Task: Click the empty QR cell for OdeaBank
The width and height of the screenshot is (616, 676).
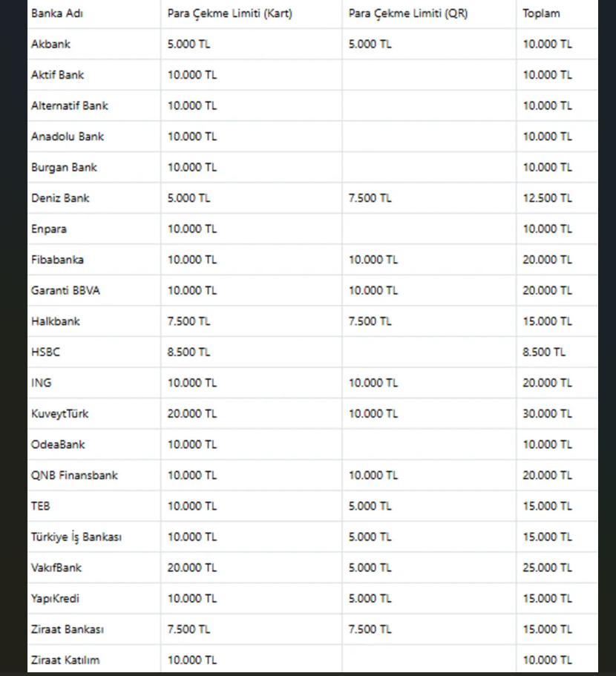Action: pos(428,444)
